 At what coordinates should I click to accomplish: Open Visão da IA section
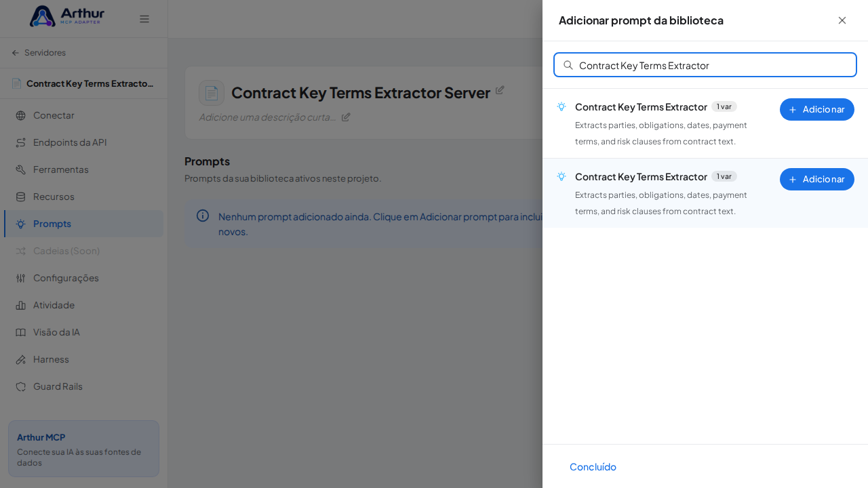click(83, 332)
